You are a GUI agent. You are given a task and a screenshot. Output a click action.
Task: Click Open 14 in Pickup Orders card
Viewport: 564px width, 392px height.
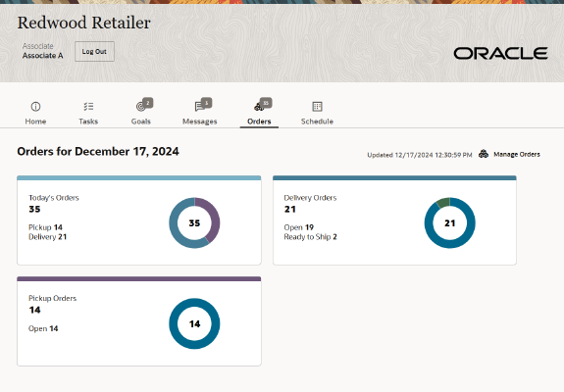tap(43, 328)
